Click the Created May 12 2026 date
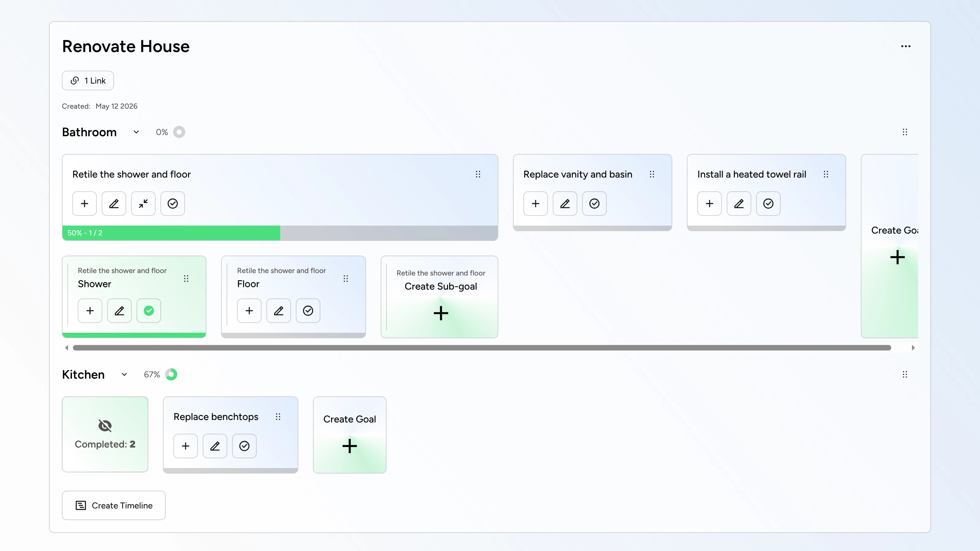980x551 pixels. click(116, 106)
